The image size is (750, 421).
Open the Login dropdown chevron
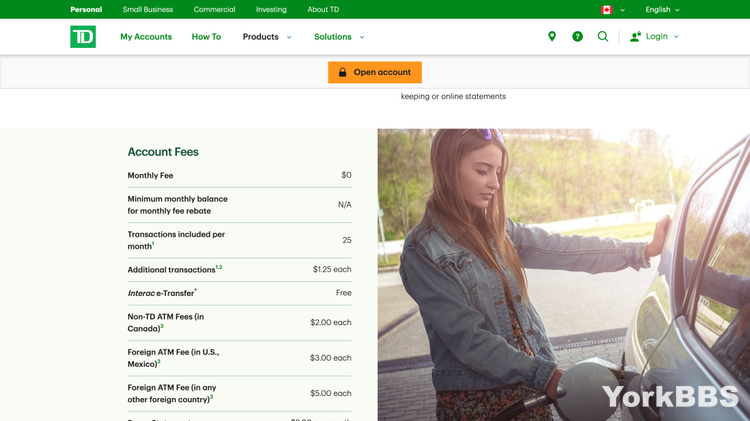pyautogui.click(x=676, y=37)
